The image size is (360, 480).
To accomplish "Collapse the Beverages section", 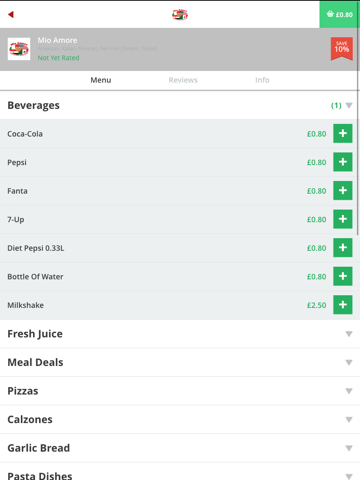I will point(180,105).
